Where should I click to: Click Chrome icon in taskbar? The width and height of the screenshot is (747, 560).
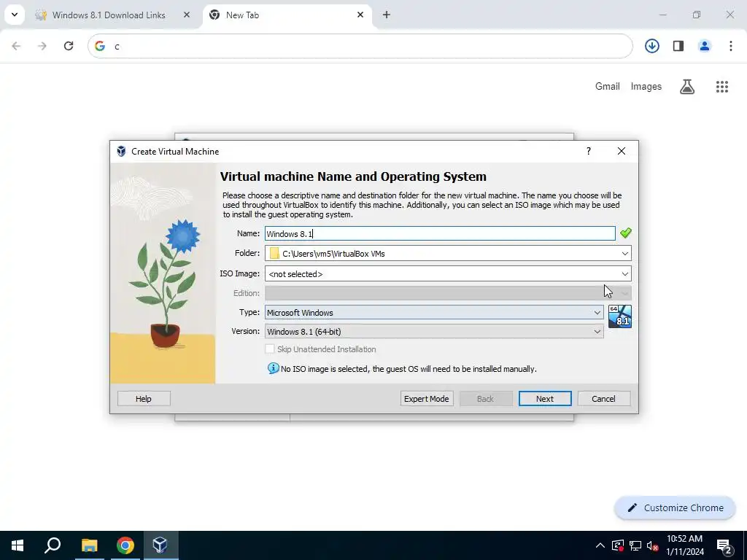click(x=125, y=545)
